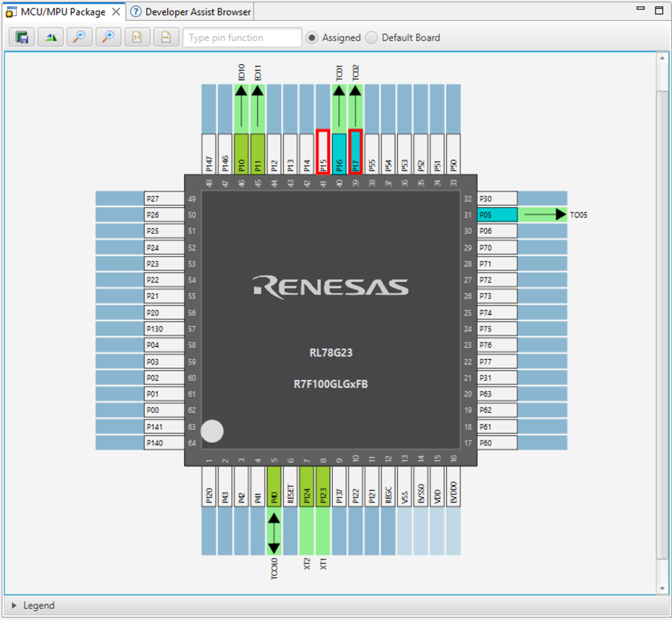Select pin P00 on the left side

pos(164,410)
